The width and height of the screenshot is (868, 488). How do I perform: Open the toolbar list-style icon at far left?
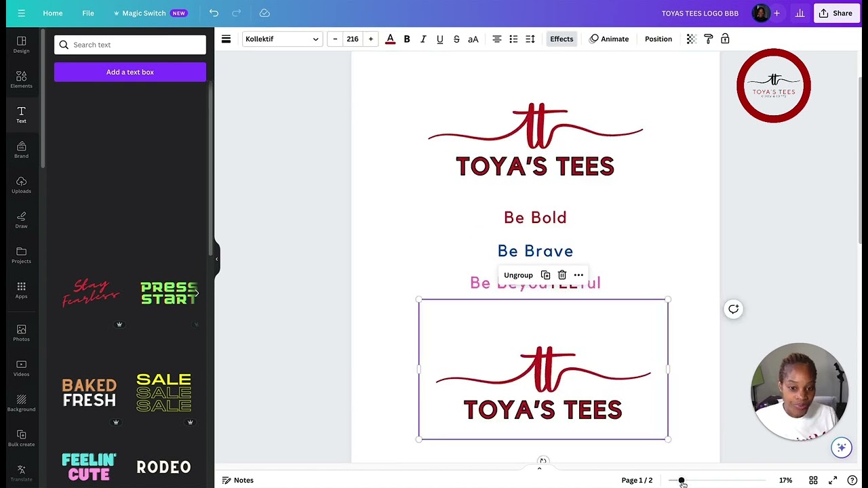pos(226,39)
